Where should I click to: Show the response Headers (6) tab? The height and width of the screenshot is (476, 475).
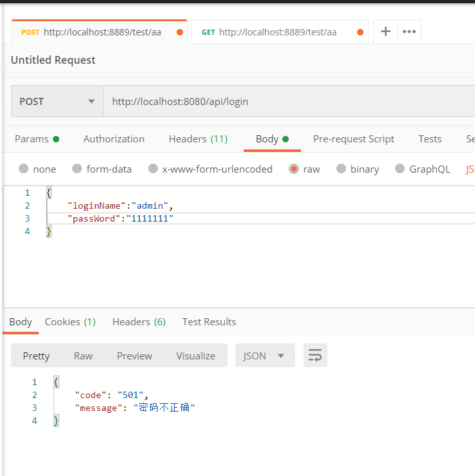click(x=139, y=322)
